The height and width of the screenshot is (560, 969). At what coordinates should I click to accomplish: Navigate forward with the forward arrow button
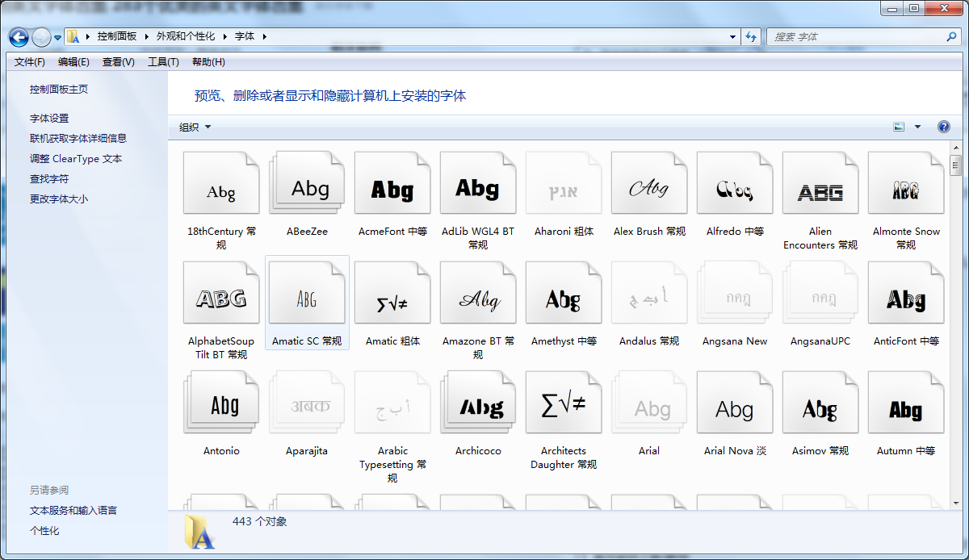coord(41,37)
